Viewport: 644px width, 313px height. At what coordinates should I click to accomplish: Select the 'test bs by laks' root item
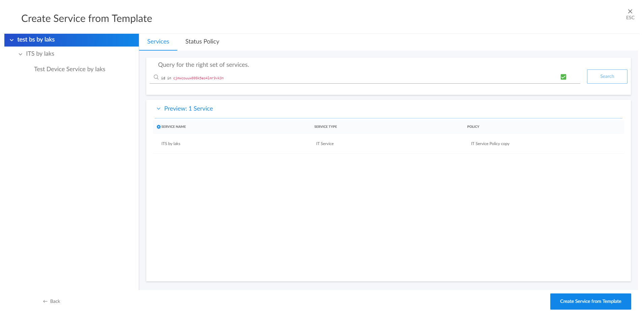36,40
